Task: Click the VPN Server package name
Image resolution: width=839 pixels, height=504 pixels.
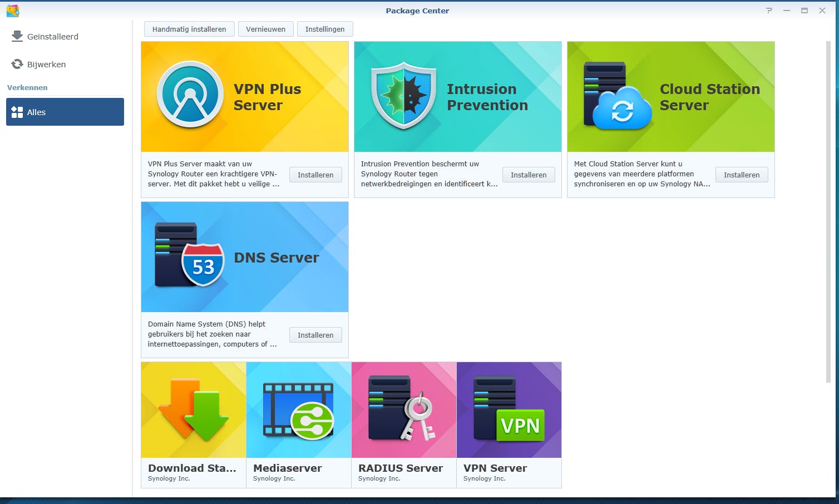Action: pos(495,468)
